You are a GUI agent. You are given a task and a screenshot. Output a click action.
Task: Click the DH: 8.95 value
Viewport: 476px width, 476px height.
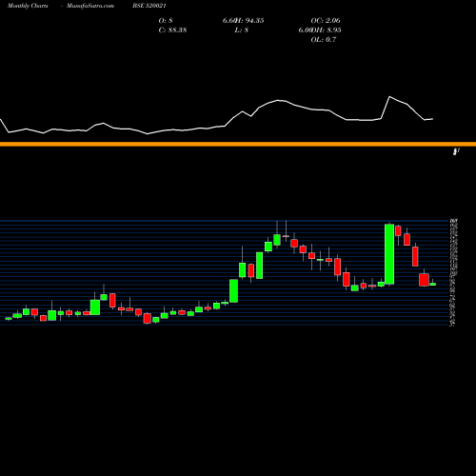327,30
